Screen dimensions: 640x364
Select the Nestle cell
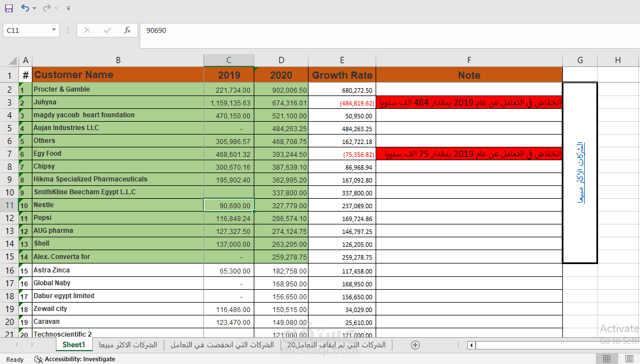(118, 205)
